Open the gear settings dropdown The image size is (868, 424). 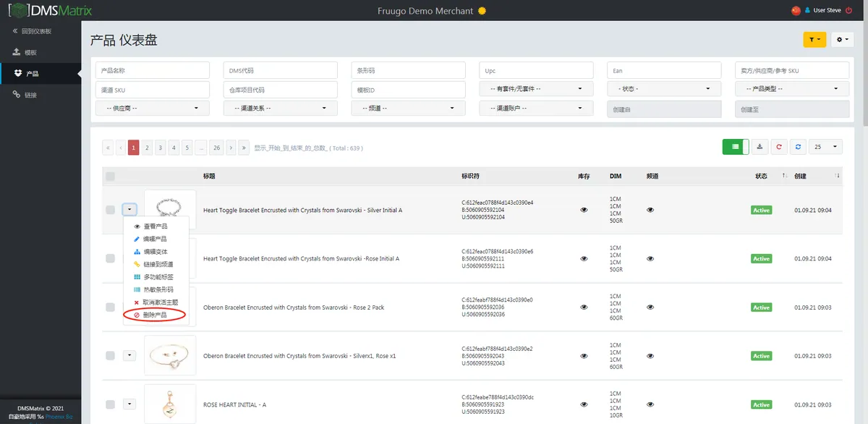[x=843, y=40]
